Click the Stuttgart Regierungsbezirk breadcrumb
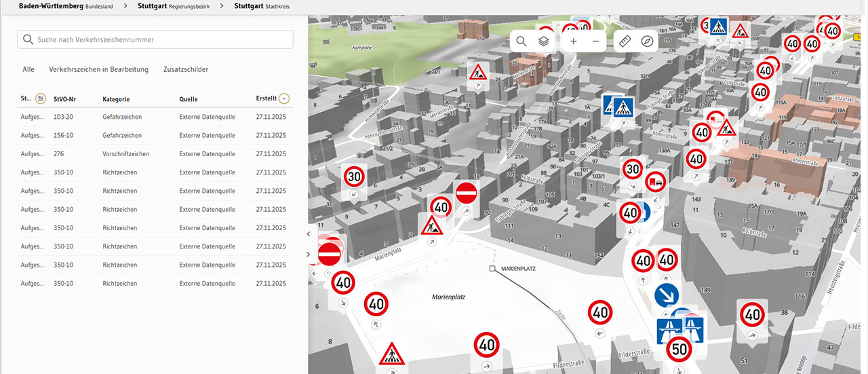This screenshot has width=868, height=374. click(x=172, y=5)
